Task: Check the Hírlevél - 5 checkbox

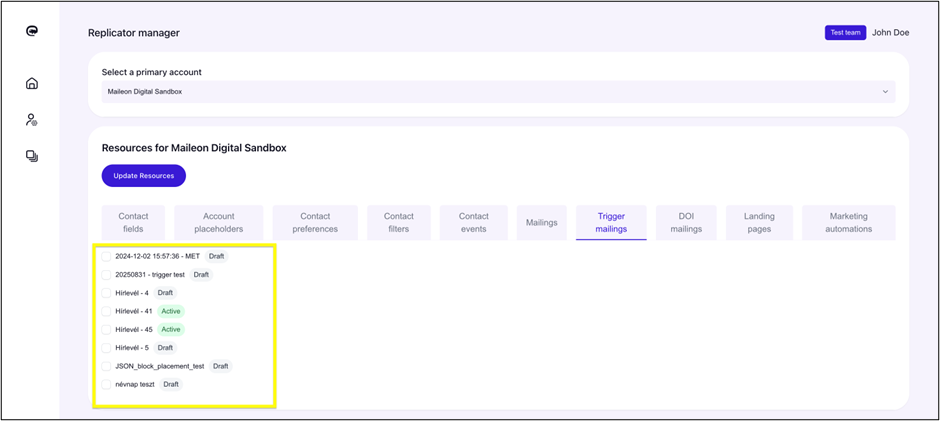Action: pos(106,348)
